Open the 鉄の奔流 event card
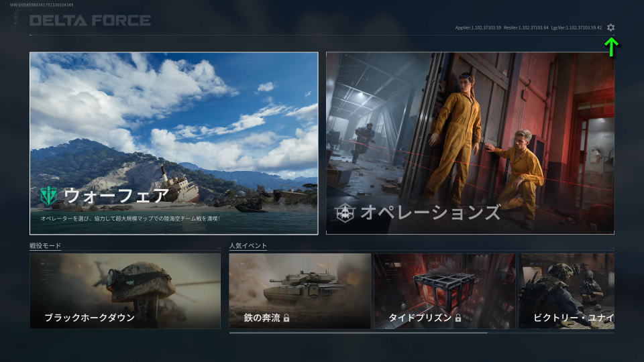The image size is (644, 362). coord(300,291)
